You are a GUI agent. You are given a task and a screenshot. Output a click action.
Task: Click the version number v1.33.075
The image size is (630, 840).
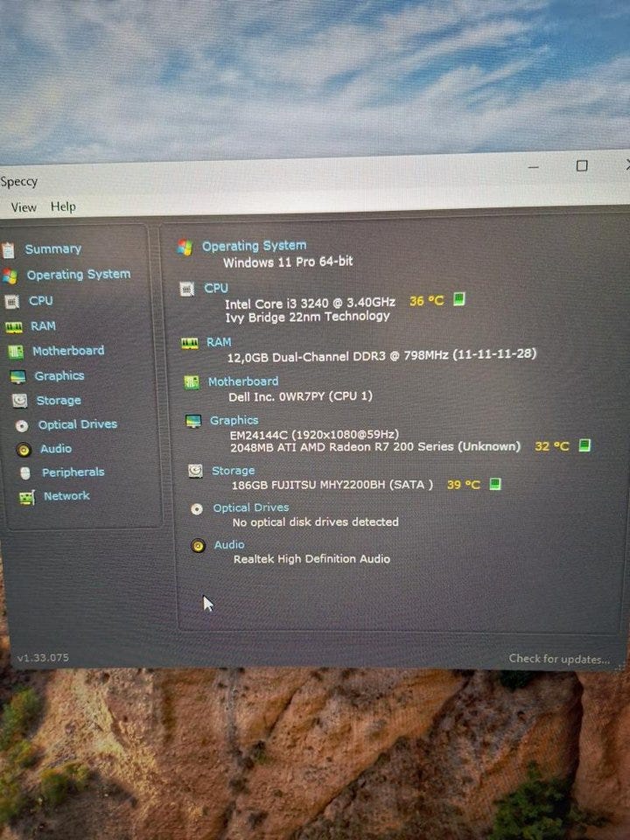pos(43,658)
